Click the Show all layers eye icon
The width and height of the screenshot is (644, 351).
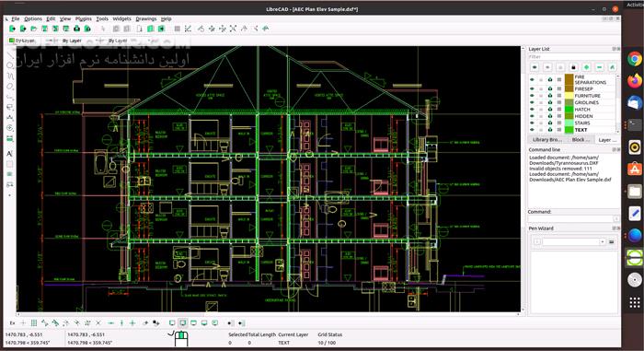(535, 67)
